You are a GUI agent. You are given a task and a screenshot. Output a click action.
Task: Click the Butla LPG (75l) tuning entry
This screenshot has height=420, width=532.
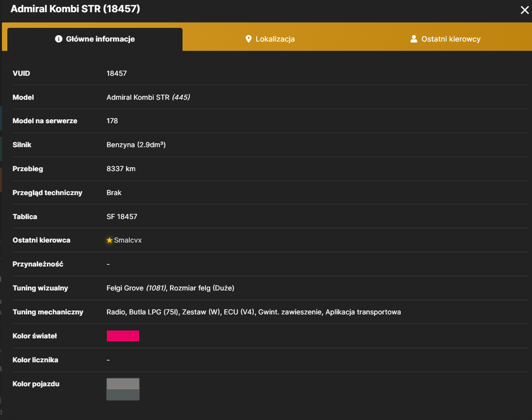(x=154, y=312)
